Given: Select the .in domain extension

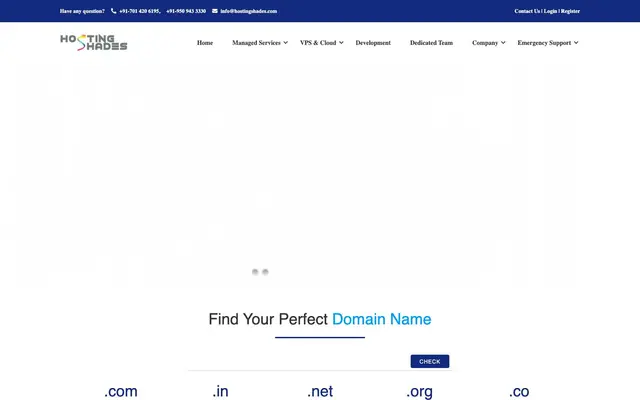Looking at the screenshot, I should pos(220,391).
